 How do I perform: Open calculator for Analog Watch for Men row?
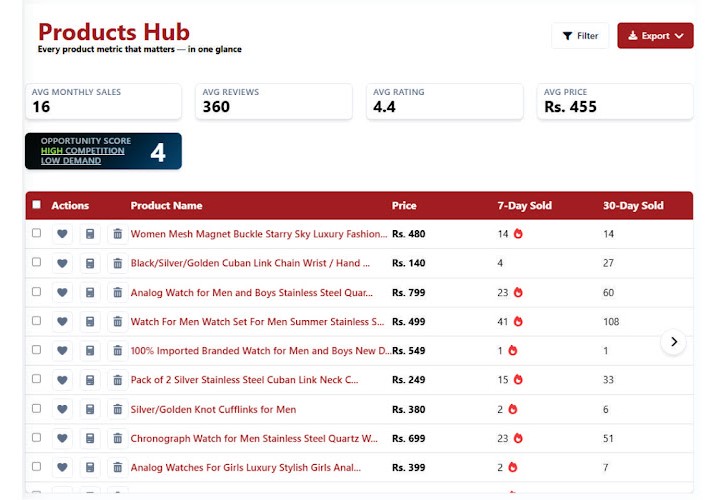[90, 292]
